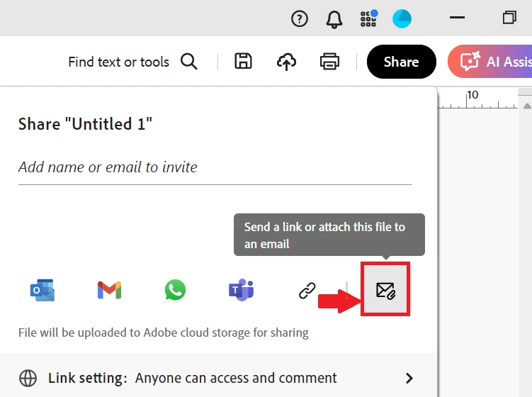Viewport: 532px width, 397px height.
Task: Minimize the Acrobat window
Action: pos(457,18)
